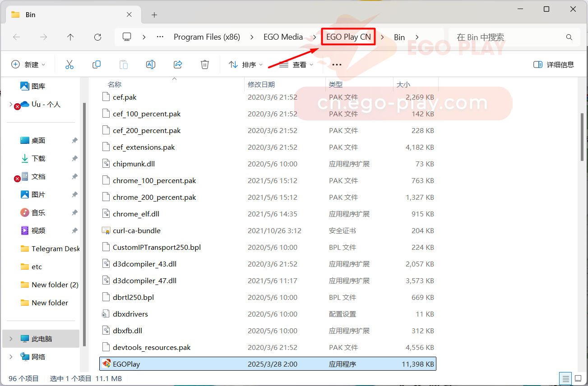Sort by Date modified (修改日期) column

(261, 84)
